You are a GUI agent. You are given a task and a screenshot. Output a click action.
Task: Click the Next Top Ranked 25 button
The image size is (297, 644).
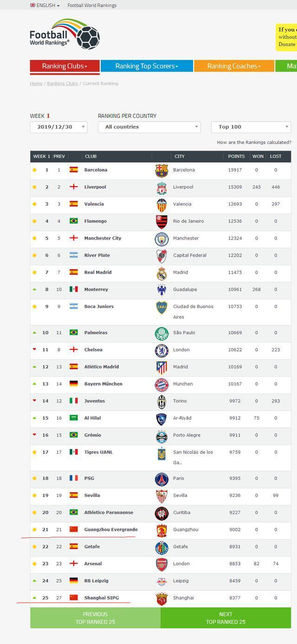point(226,618)
